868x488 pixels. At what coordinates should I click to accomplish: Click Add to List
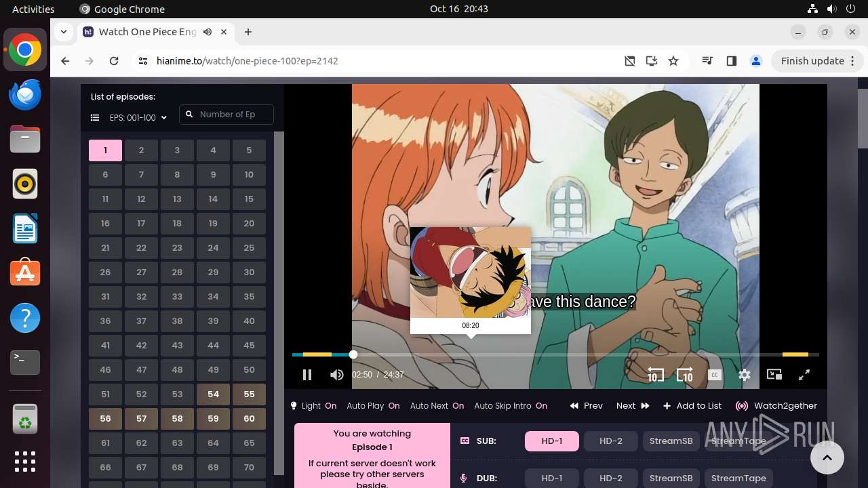coord(692,406)
